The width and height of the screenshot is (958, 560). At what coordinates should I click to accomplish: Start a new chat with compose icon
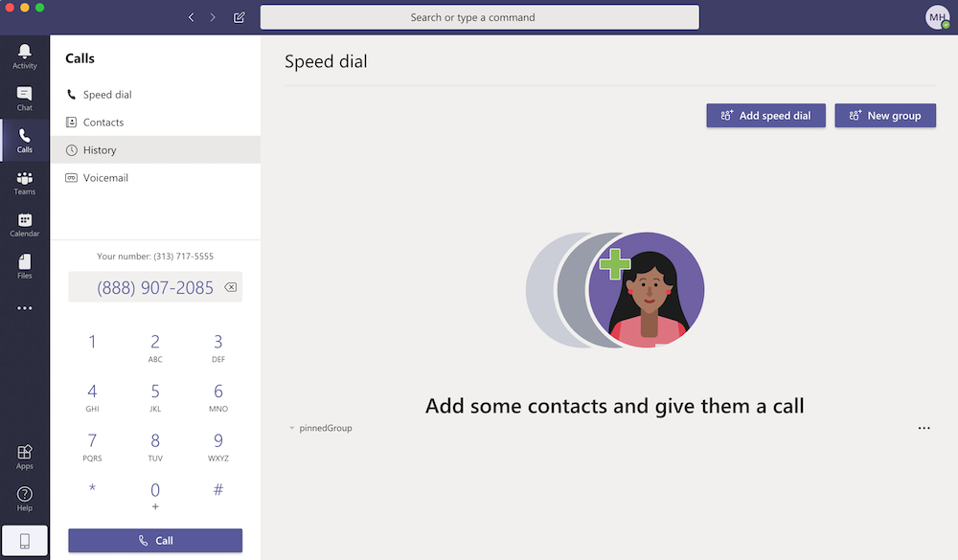click(x=239, y=17)
